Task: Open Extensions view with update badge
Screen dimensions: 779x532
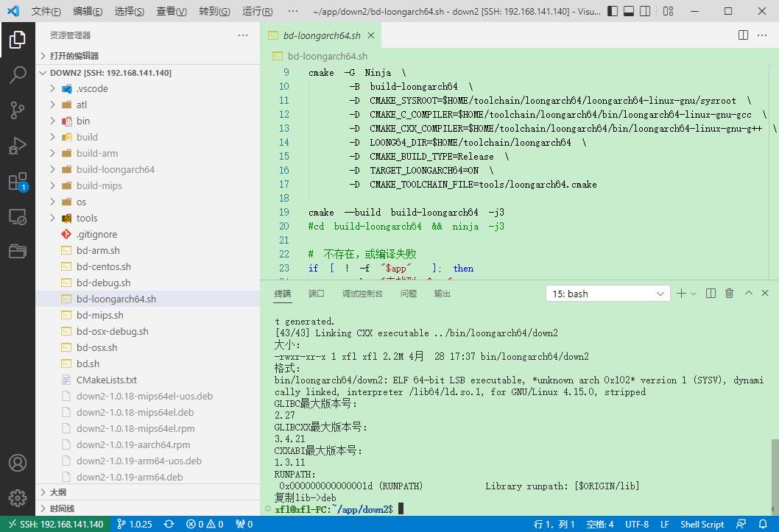Action: click(x=18, y=182)
